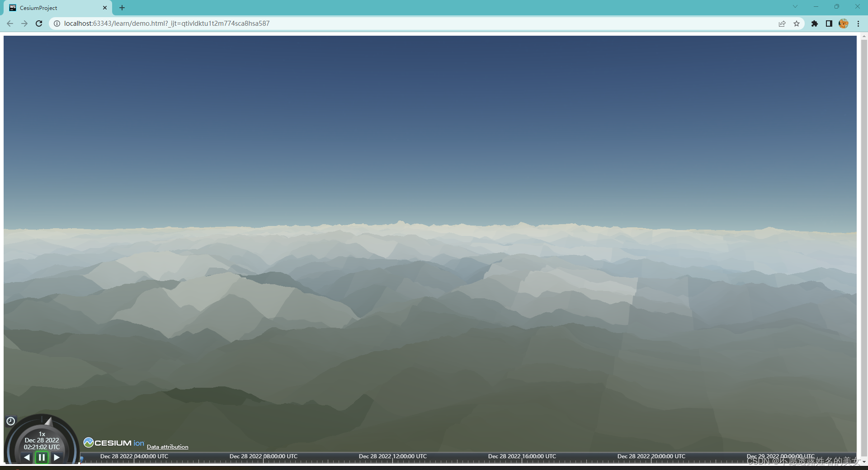
Task: Jump timeline to Dec 28 08:00:00 UTC
Action: click(264, 457)
